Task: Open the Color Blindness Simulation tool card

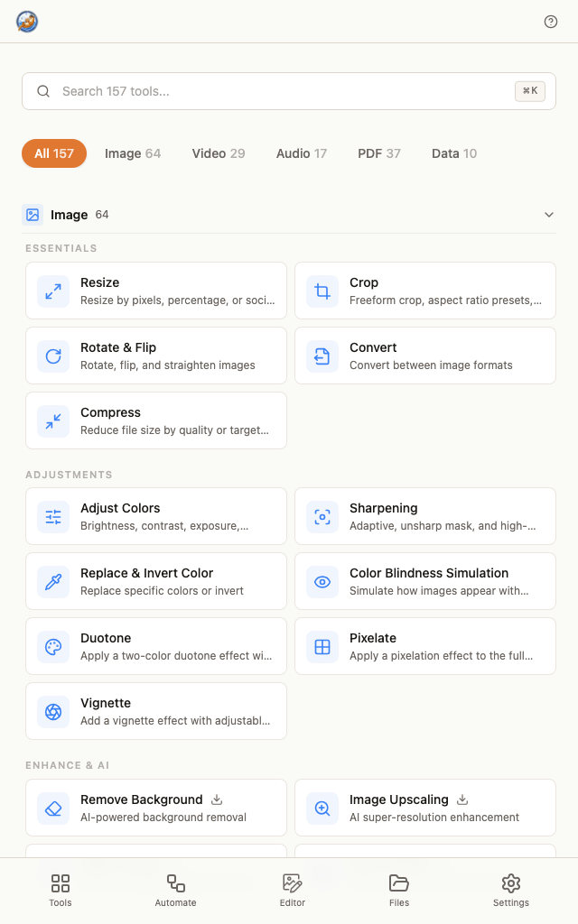Action: (x=425, y=581)
